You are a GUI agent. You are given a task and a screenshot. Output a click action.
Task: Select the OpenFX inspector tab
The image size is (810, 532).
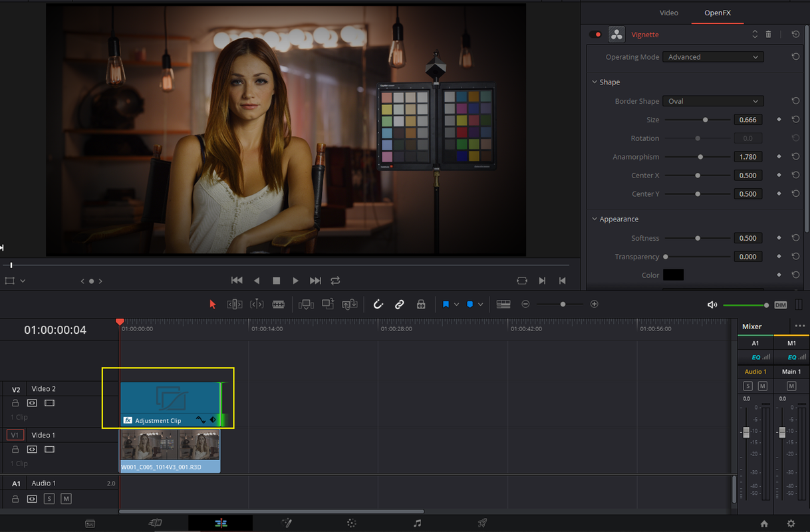718,13
